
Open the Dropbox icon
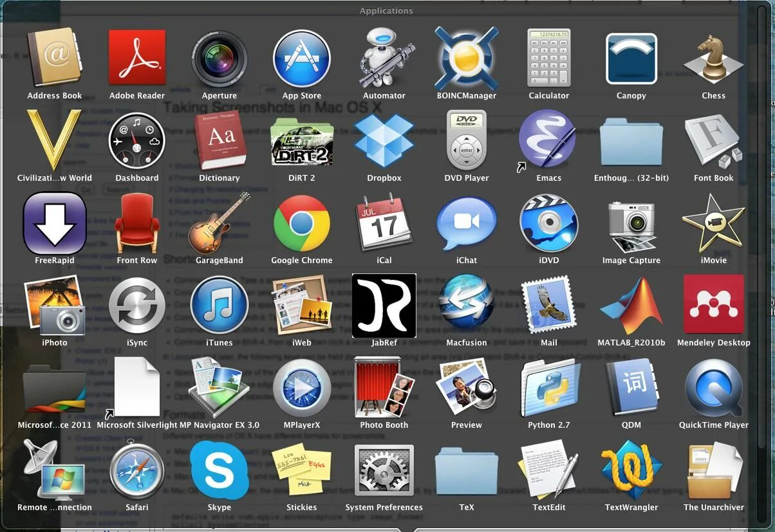coord(384,140)
